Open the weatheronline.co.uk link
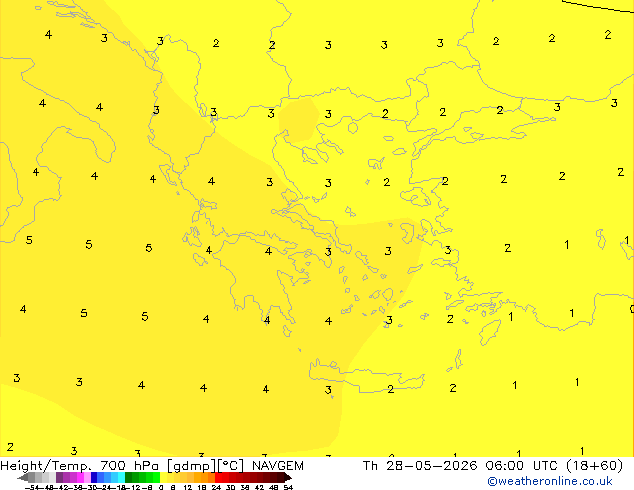The image size is (634, 490). [550, 481]
